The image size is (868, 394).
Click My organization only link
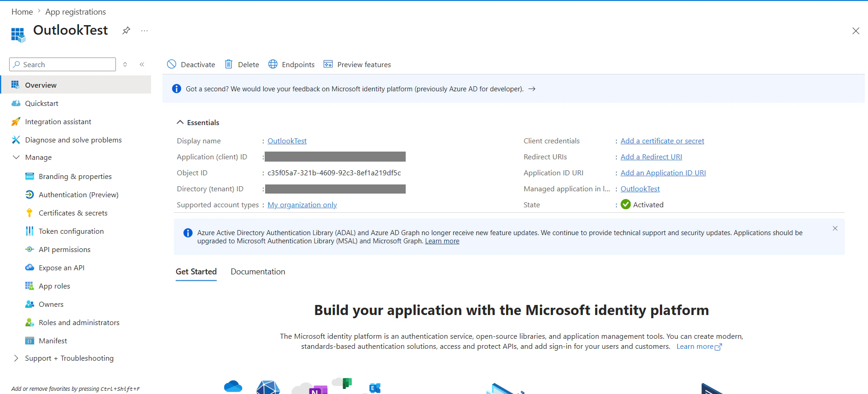(x=302, y=205)
